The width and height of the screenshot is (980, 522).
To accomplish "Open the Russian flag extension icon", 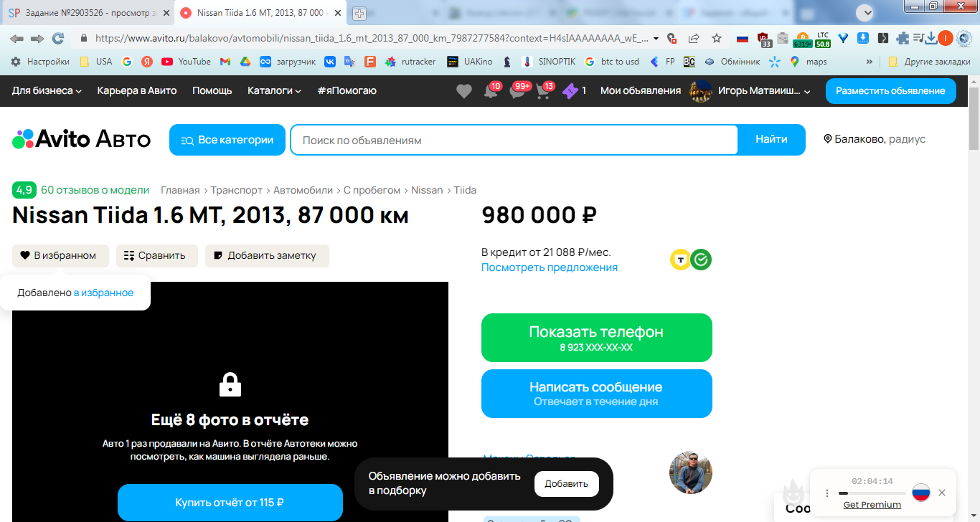I will pos(743,39).
